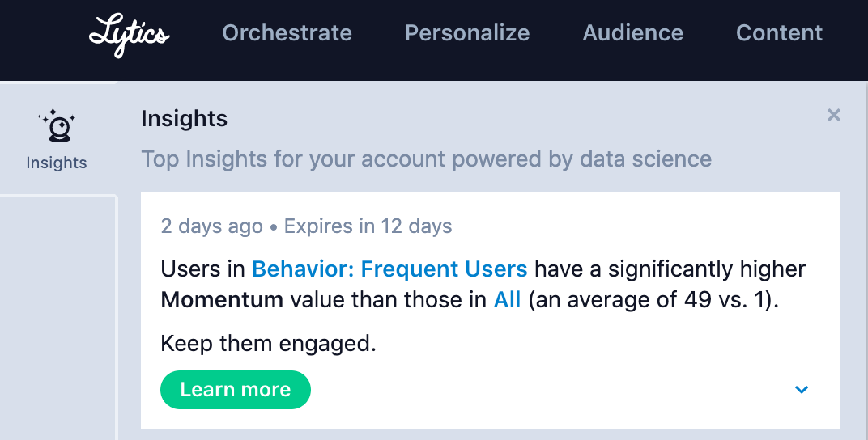Click the "2 days ago" timestamp line

[x=211, y=226]
